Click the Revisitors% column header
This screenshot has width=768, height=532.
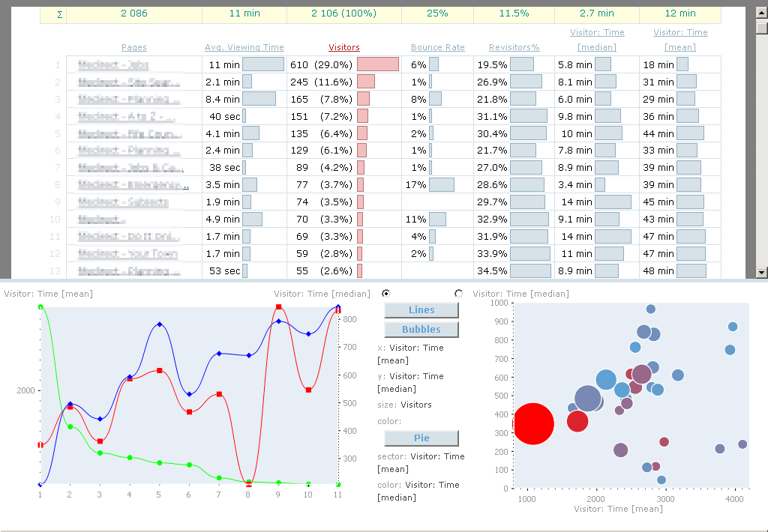pyautogui.click(x=514, y=47)
